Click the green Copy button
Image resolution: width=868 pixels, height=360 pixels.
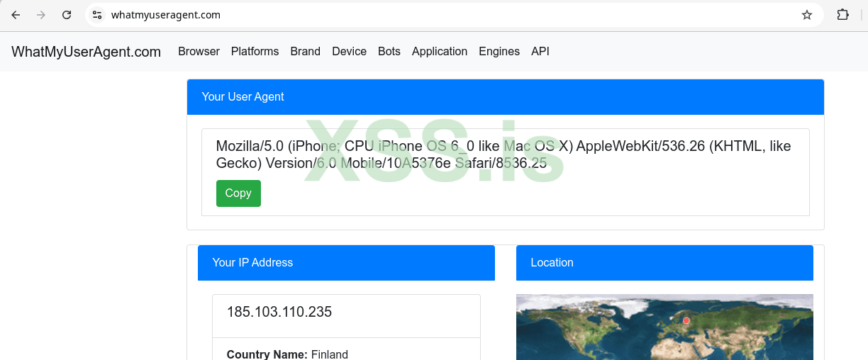coord(238,193)
